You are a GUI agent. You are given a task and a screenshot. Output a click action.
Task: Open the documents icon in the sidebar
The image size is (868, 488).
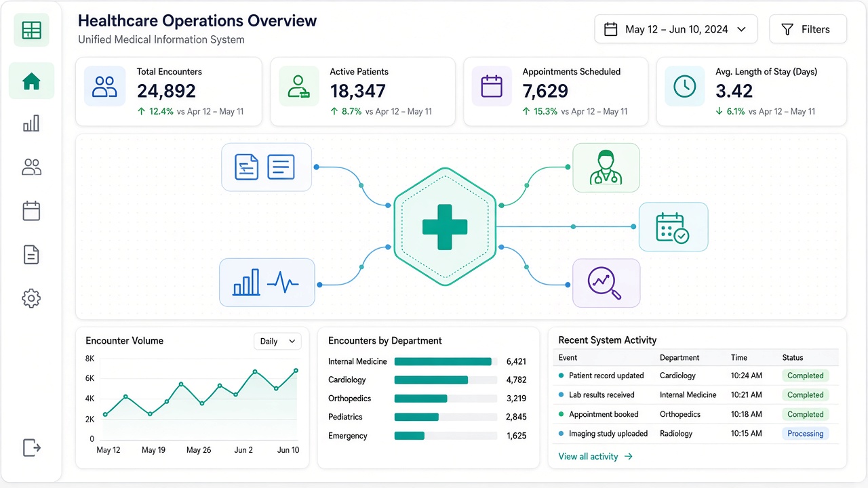coord(31,255)
